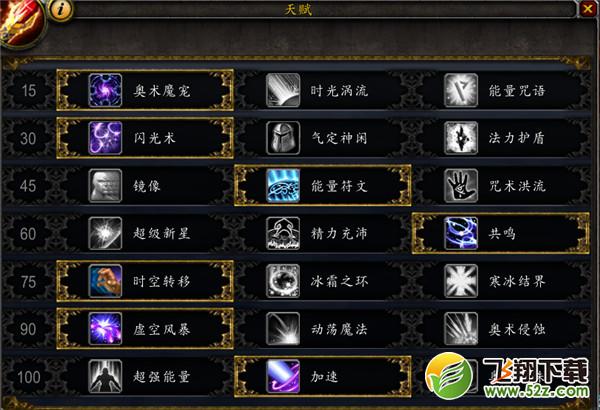The image size is (600, 410).
Task: Choose the 时光涡流 talent icon
Action: point(283,90)
